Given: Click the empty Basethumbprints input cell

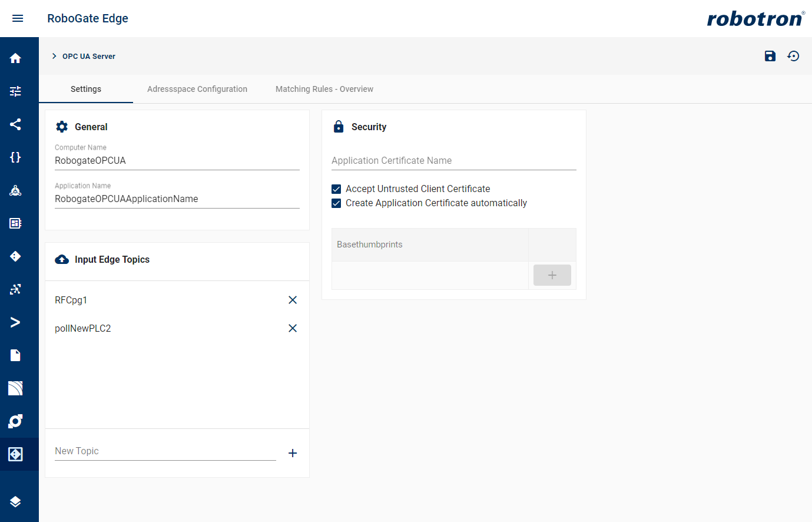Looking at the screenshot, I should [430, 275].
